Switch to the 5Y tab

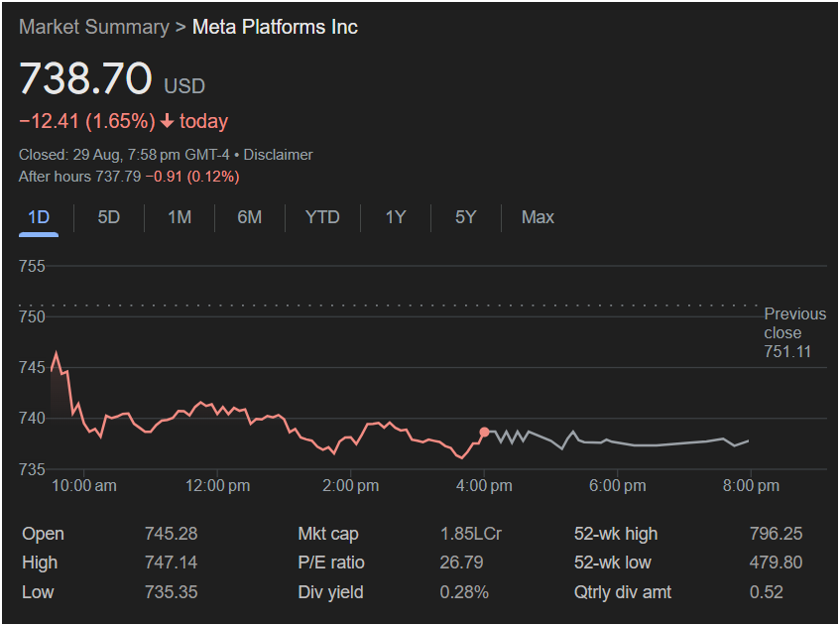tap(466, 217)
